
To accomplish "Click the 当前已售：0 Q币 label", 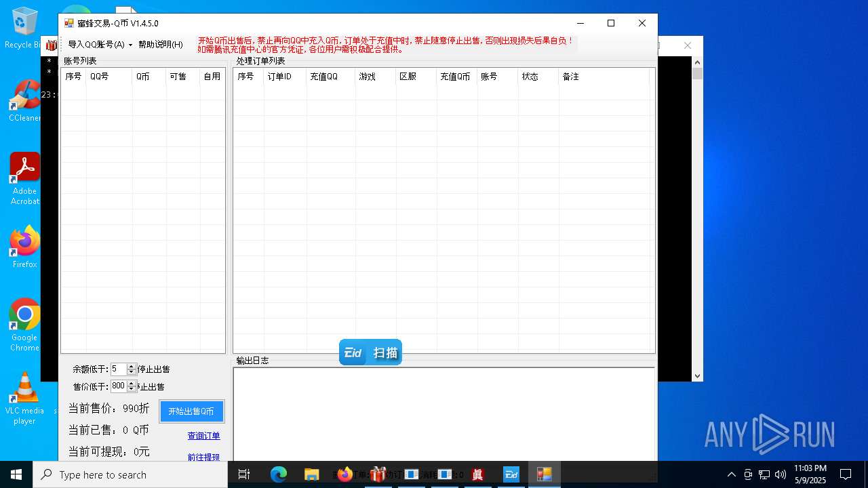I will pos(108,430).
